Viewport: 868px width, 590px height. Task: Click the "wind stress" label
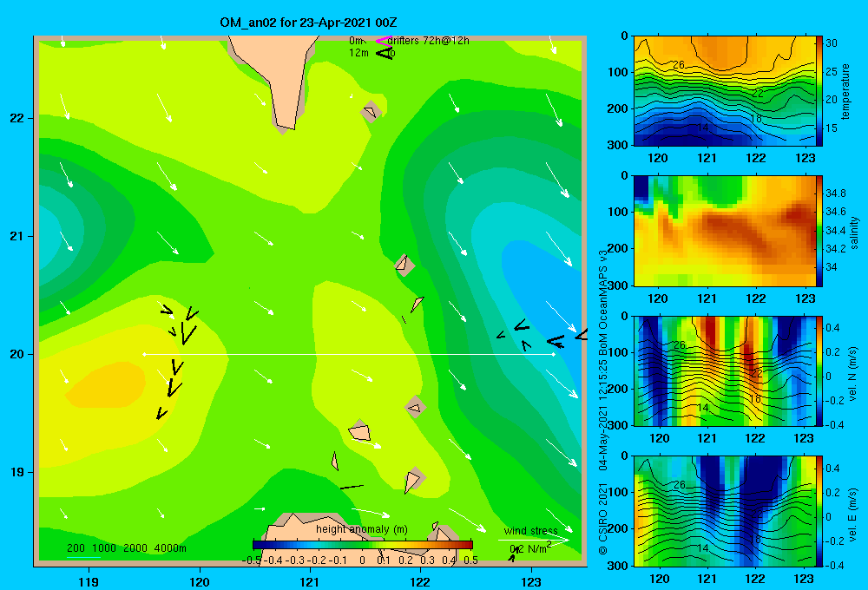(530, 530)
